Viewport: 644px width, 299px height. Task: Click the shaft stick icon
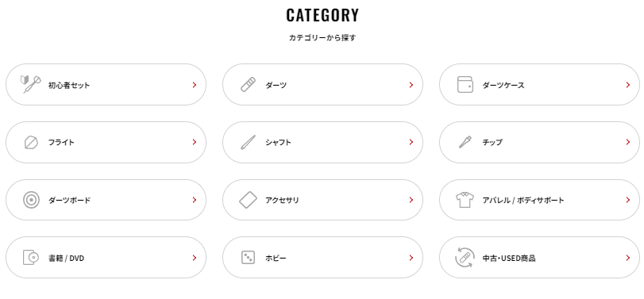pos(248,142)
